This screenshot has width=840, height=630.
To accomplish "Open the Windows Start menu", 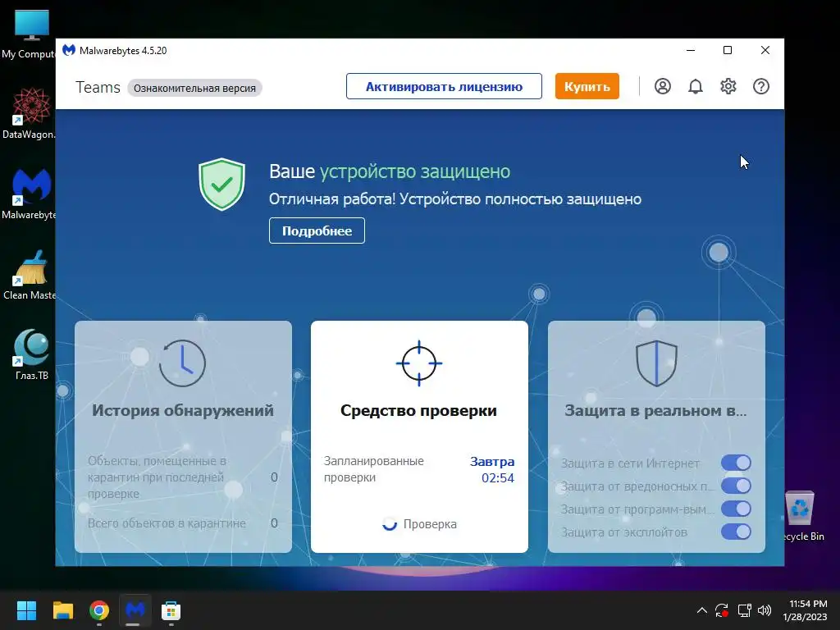I will coord(26,610).
